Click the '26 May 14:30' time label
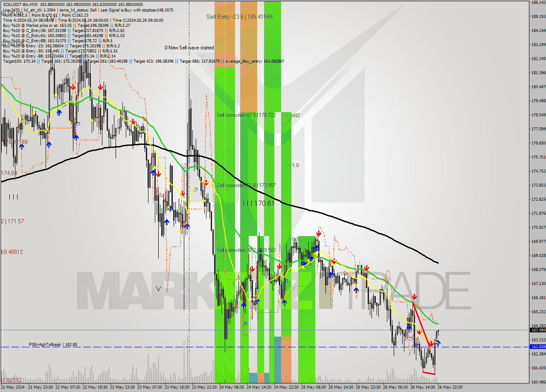546x392 pixels. tap(423, 387)
